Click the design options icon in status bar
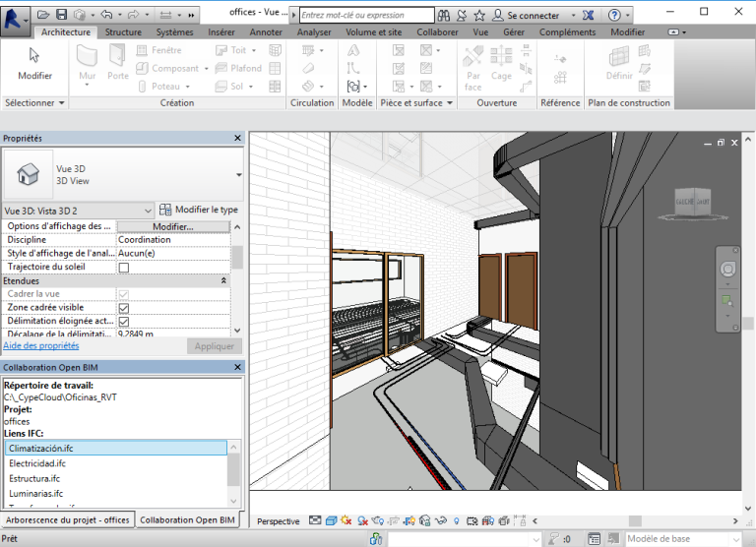This screenshot has width=756, height=547. (594, 539)
